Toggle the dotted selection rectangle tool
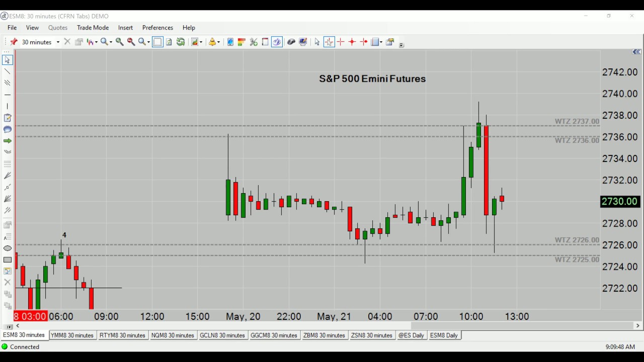This screenshot has height=362, width=644. point(157,42)
